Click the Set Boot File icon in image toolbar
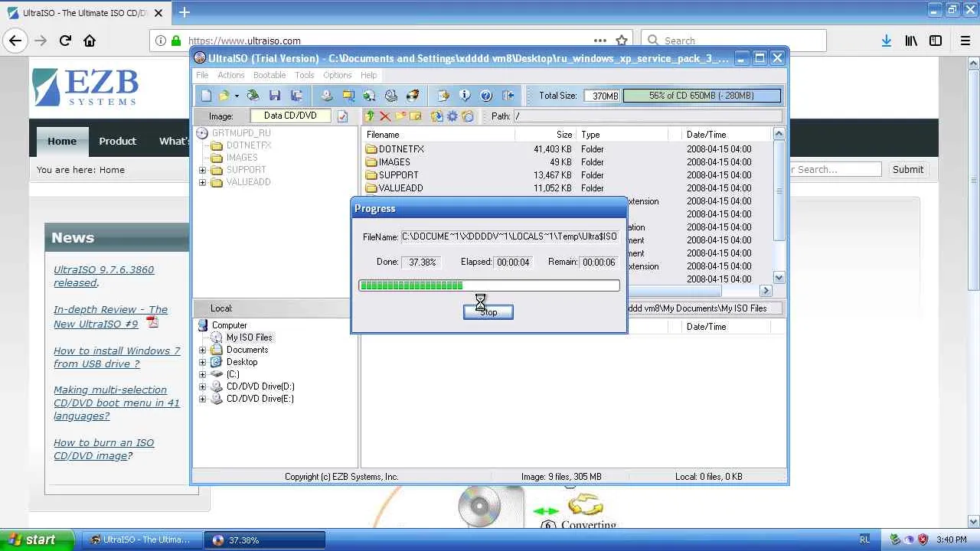The height and width of the screenshot is (551, 980). pos(468,116)
